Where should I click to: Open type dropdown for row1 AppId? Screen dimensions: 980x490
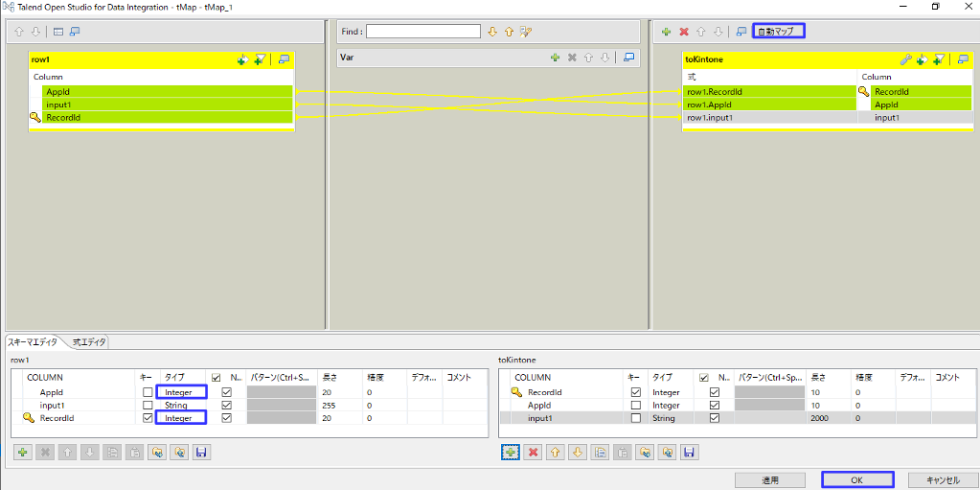pyautogui.click(x=181, y=392)
